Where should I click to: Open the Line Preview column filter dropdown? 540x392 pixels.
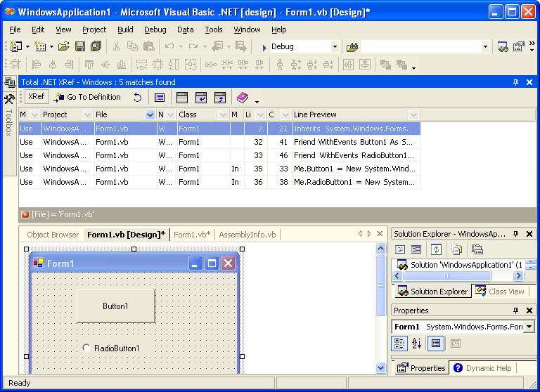point(413,115)
